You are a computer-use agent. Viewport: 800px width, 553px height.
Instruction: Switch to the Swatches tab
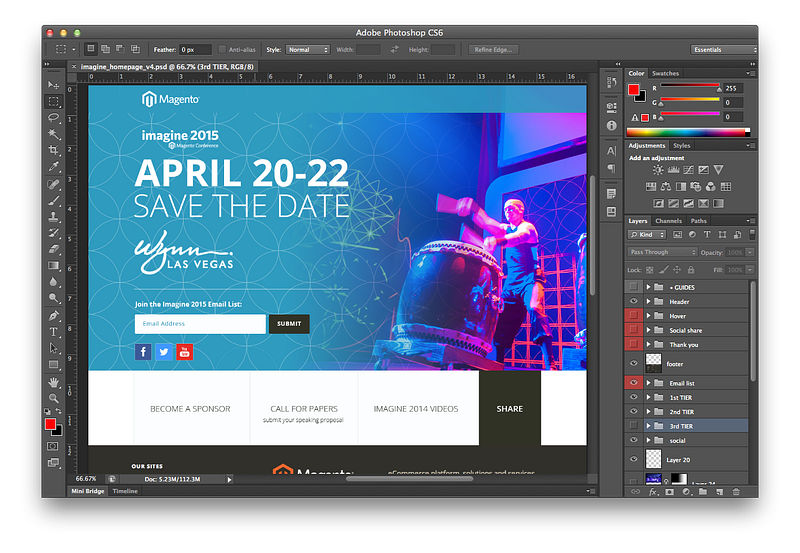665,73
